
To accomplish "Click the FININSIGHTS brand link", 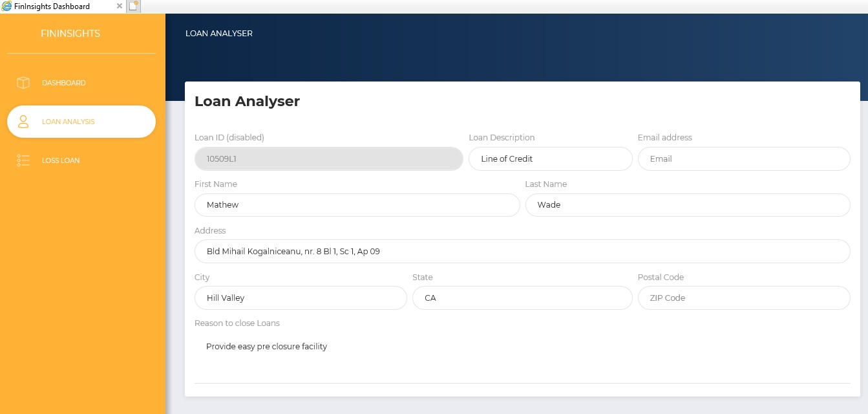I will pos(70,34).
